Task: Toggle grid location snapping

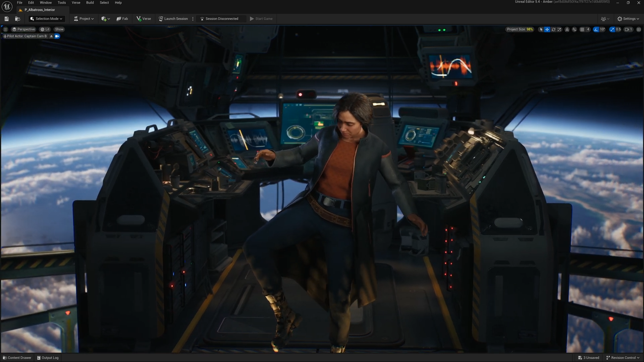Action: pyautogui.click(x=582, y=29)
